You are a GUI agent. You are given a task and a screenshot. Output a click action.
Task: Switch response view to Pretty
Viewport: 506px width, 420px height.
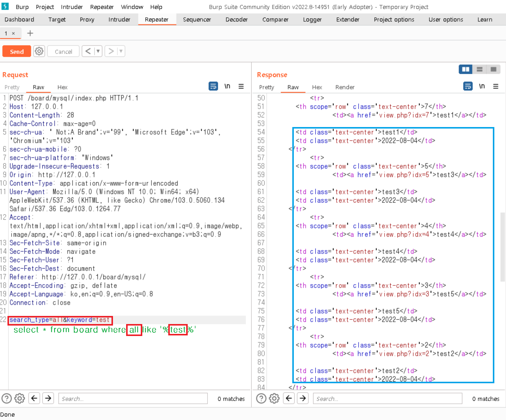tap(267, 87)
